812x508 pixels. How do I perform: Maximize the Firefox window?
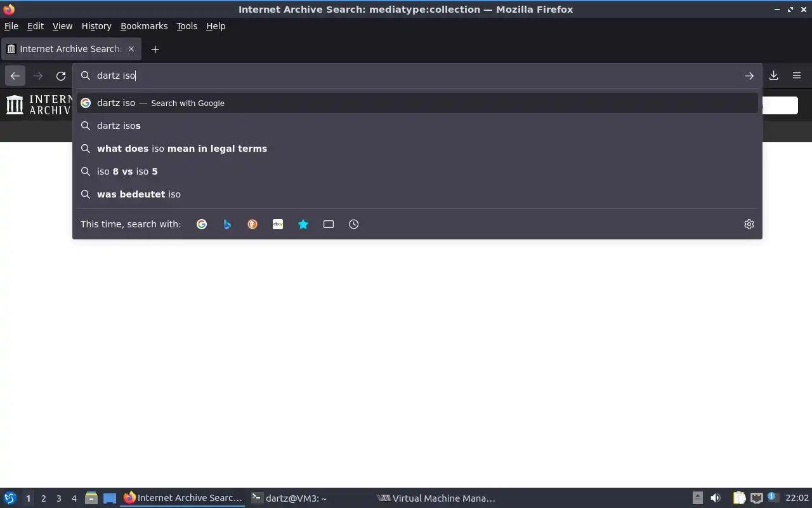790,10
